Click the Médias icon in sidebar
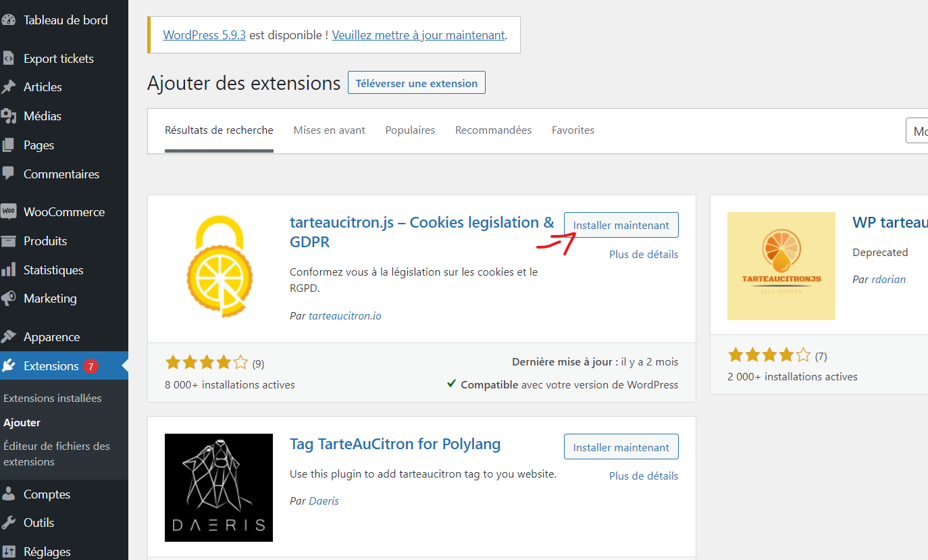The image size is (928, 560). [x=8, y=116]
